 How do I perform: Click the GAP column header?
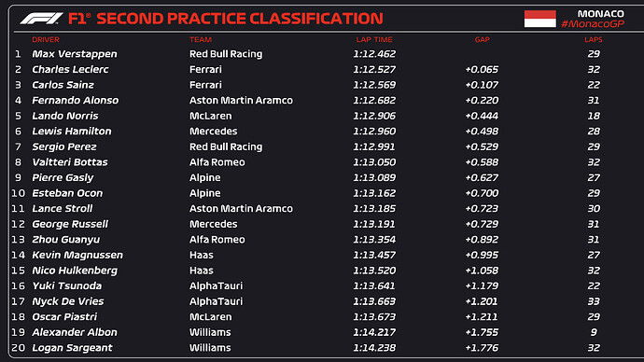[483, 40]
